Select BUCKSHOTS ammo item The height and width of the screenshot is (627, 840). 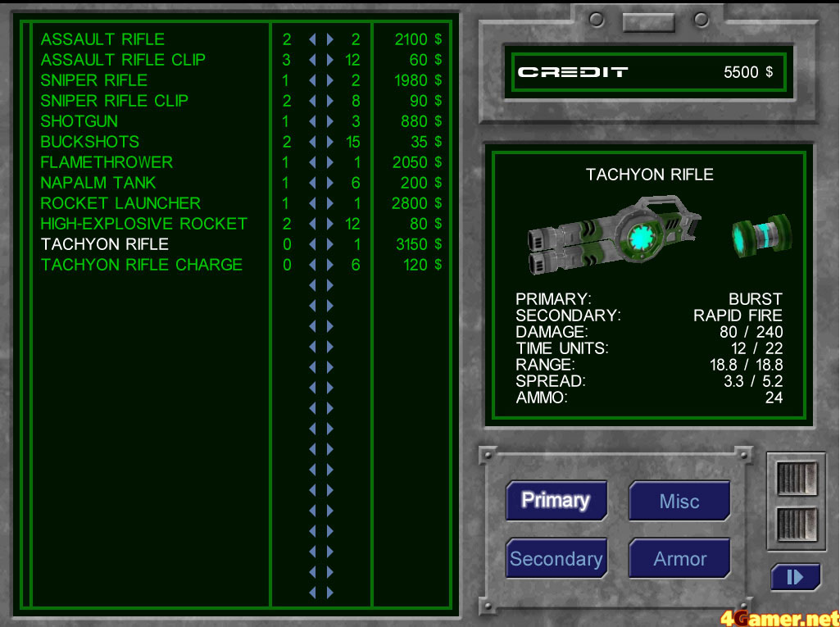89,142
